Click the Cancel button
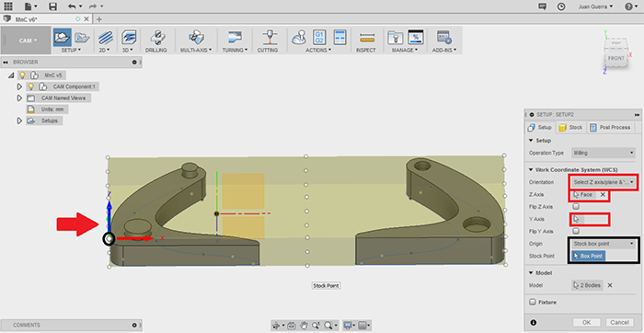644x333 pixels. tap(619, 322)
